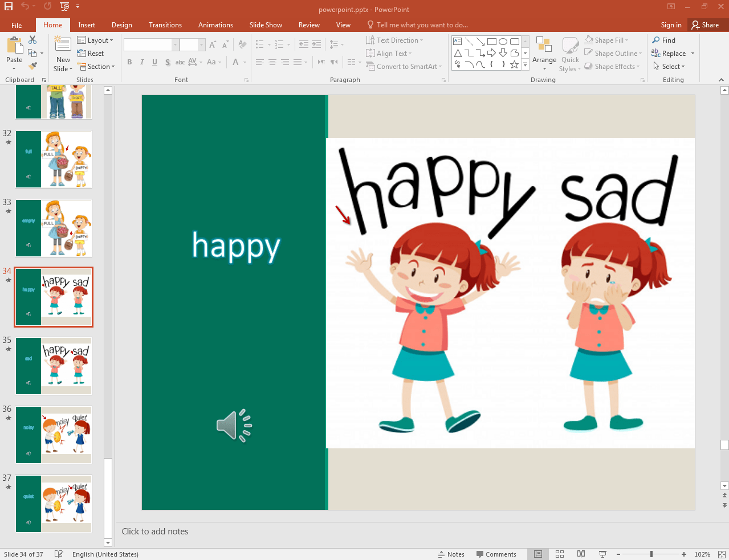Click the Save icon in quick access toolbar

pyautogui.click(x=9, y=6)
